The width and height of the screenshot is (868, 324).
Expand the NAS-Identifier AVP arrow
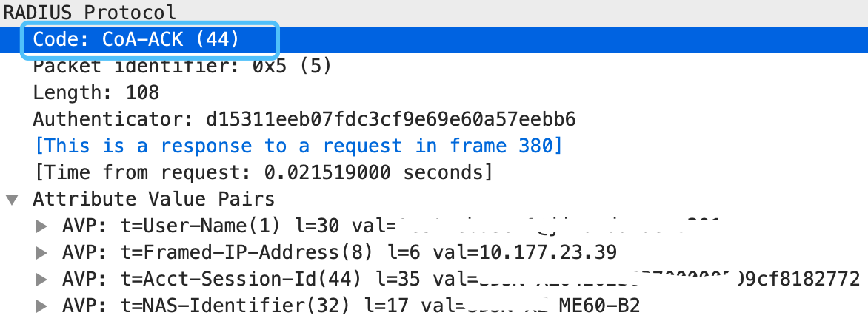coord(41,306)
